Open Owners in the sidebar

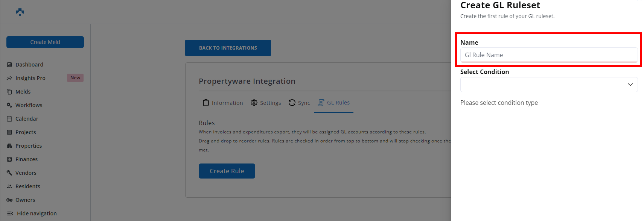coord(25,200)
